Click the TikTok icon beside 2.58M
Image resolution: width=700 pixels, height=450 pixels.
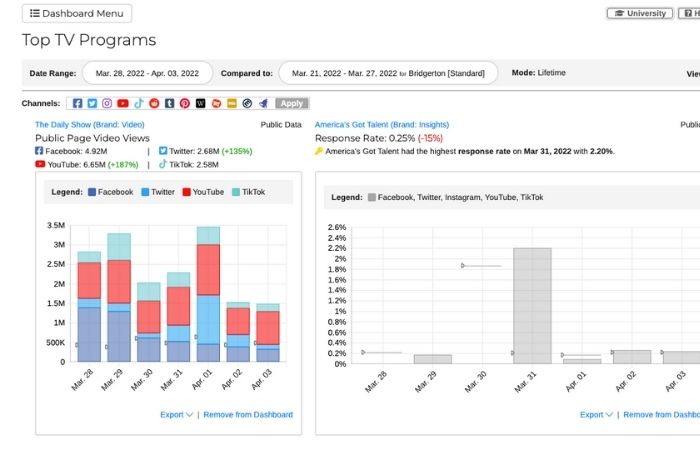[x=163, y=164]
